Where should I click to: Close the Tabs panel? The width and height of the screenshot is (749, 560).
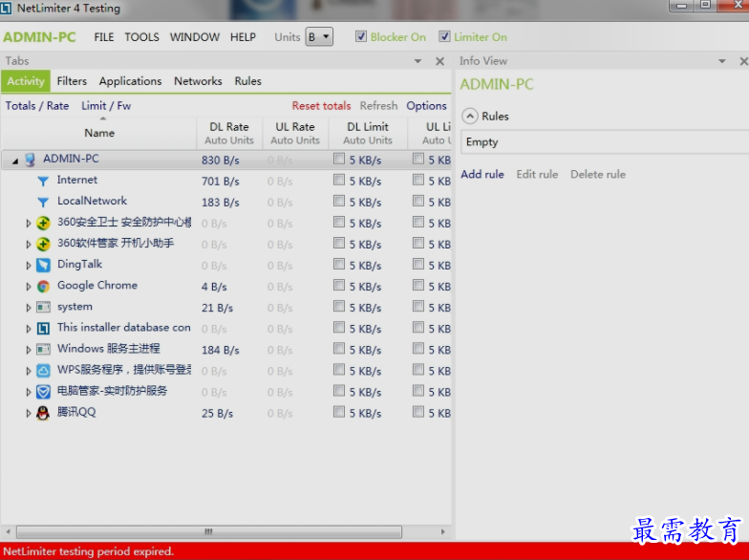(x=439, y=61)
